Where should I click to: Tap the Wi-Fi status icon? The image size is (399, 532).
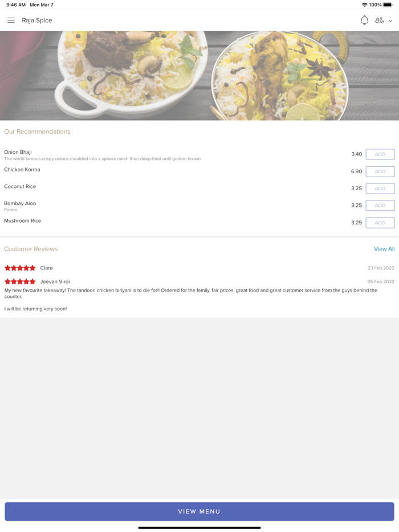(365, 5)
